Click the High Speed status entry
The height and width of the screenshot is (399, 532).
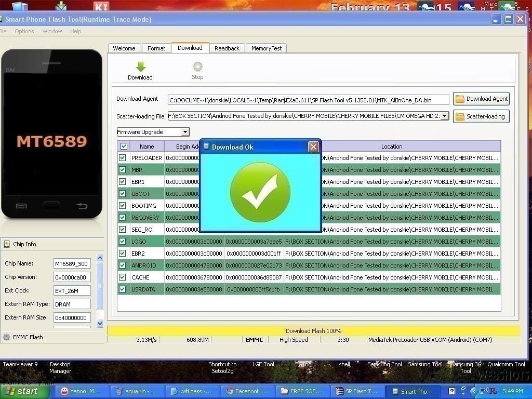click(294, 340)
